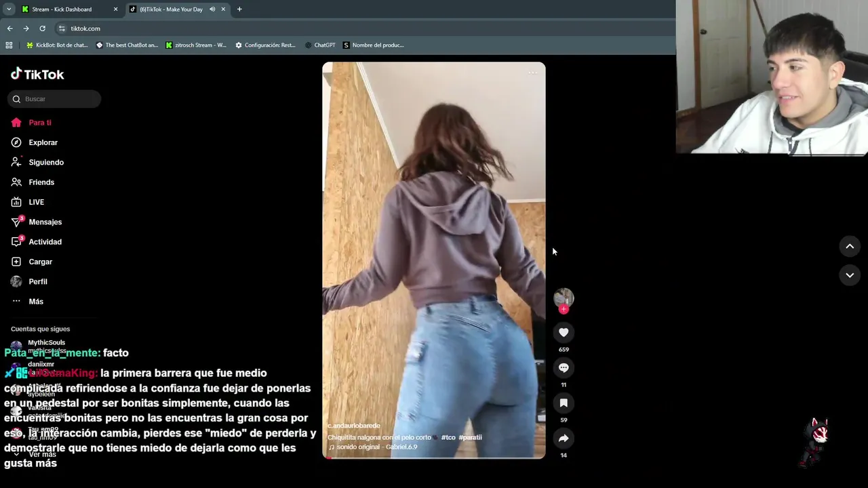The width and height of the screenshot is (868, 488).
Task: Close the TikTok browser tab
Action: click(223, 9)
